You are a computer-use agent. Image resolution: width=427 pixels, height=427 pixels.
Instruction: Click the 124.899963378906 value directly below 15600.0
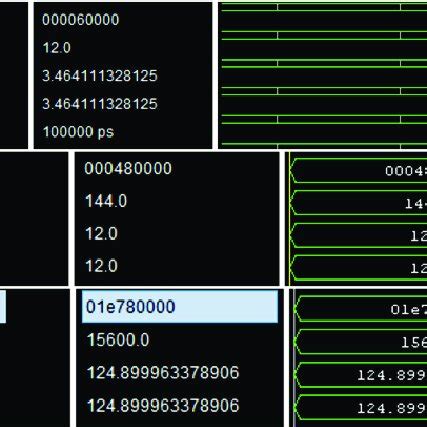[163, 372]
